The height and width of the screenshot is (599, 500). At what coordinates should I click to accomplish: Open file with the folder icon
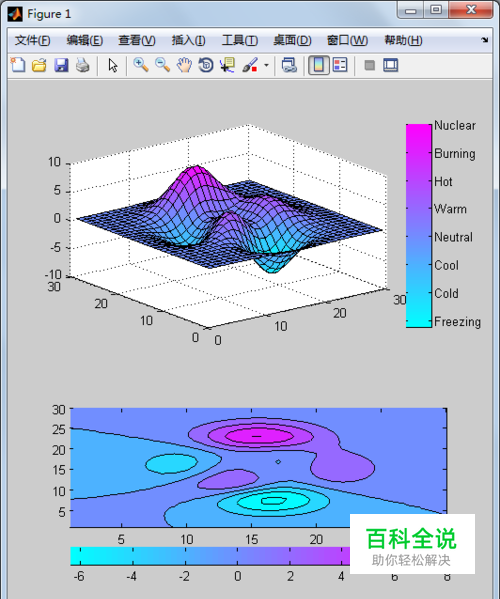[x=39, y=65]
